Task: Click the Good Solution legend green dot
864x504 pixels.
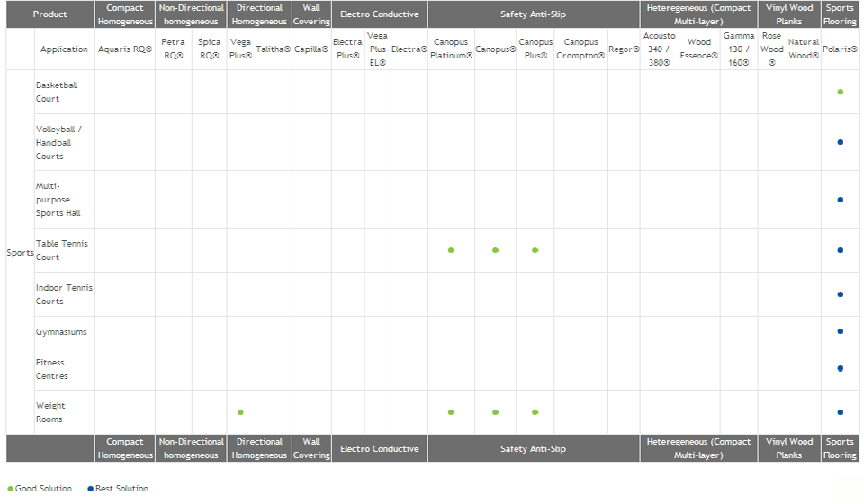Action: [x=11, y=489]
